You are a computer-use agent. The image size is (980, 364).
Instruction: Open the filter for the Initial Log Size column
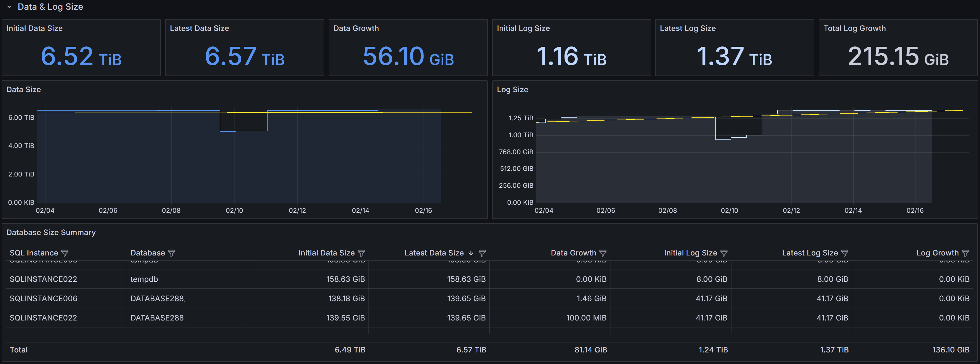[724, 253]
